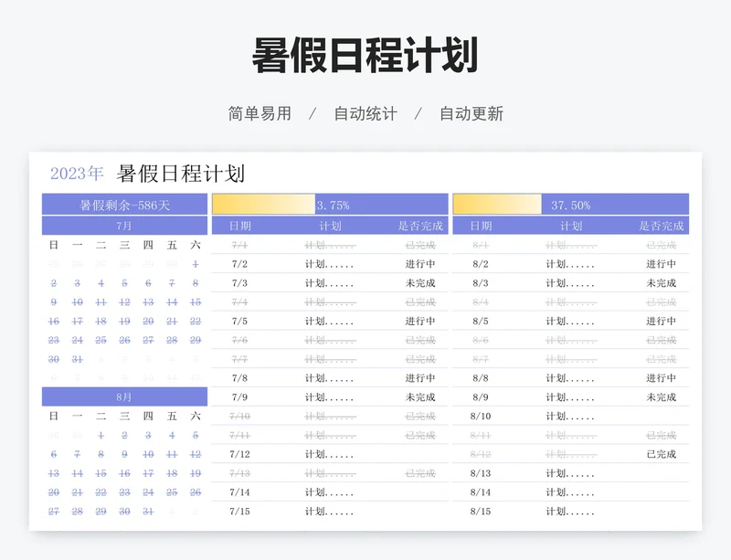This screenshot has width=731, height=560.
Task: Click day 31 in the August calendar
Action: tap(148, 512)
